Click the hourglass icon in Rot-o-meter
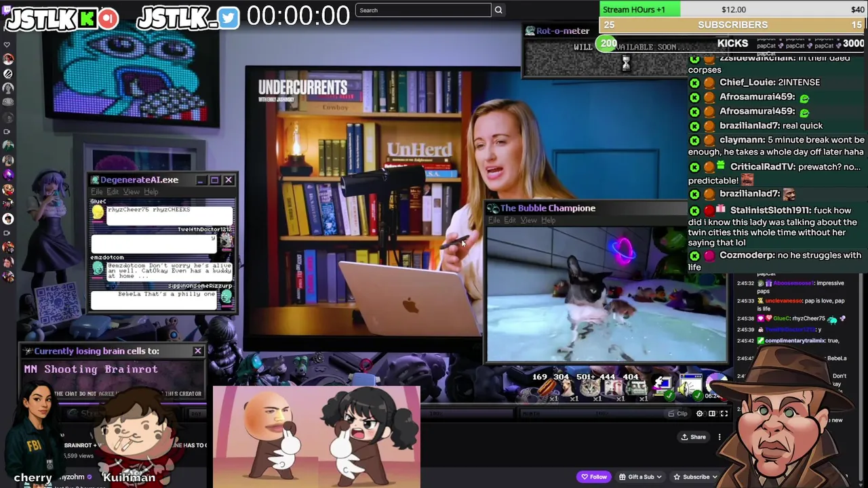 626,63
